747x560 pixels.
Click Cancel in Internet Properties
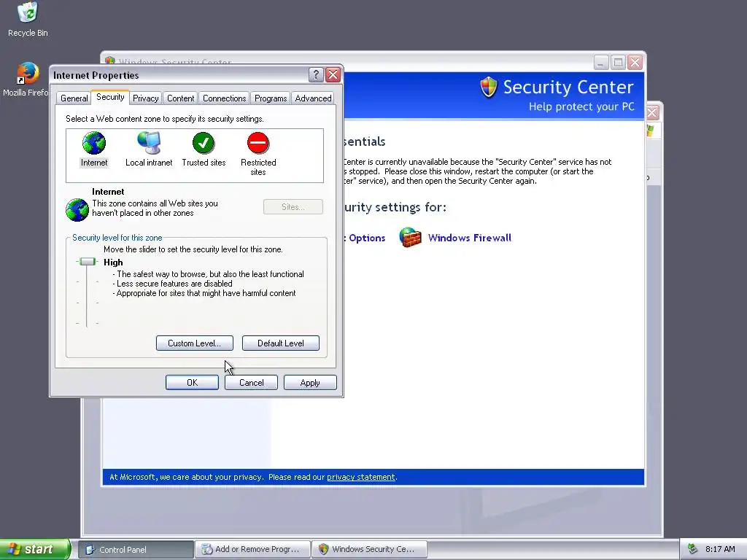[251, 382]
